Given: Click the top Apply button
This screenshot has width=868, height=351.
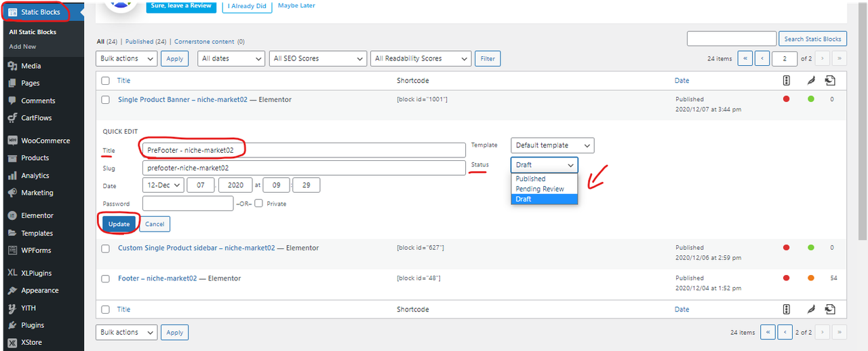Looking at the screenshot, I should (x=175, y=58).
